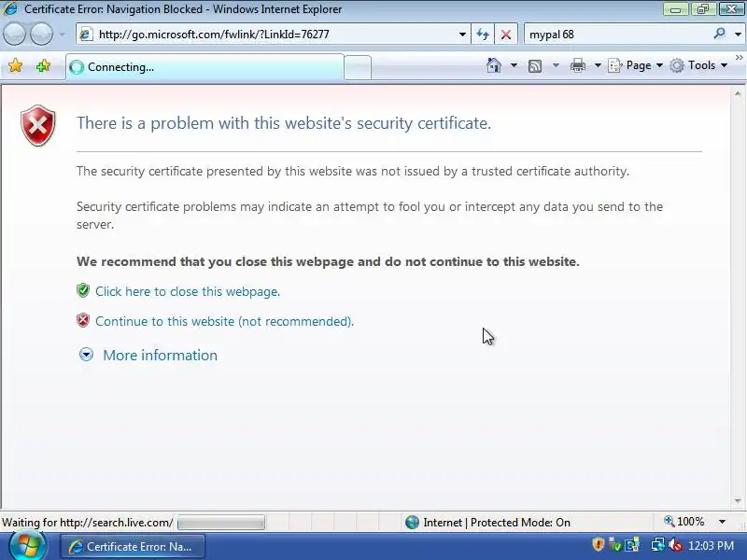Expand the address bar history dropdown

[461, 35]
